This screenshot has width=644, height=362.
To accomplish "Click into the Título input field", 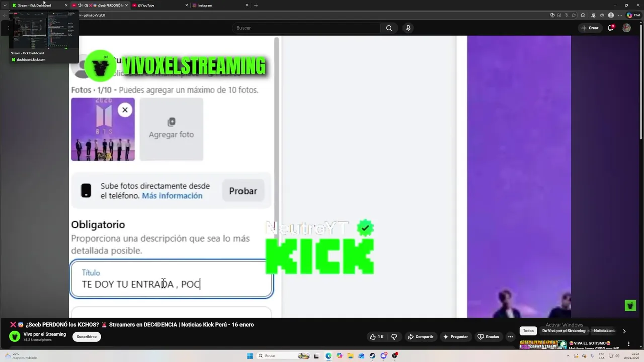I will click(x=172, y=279).
